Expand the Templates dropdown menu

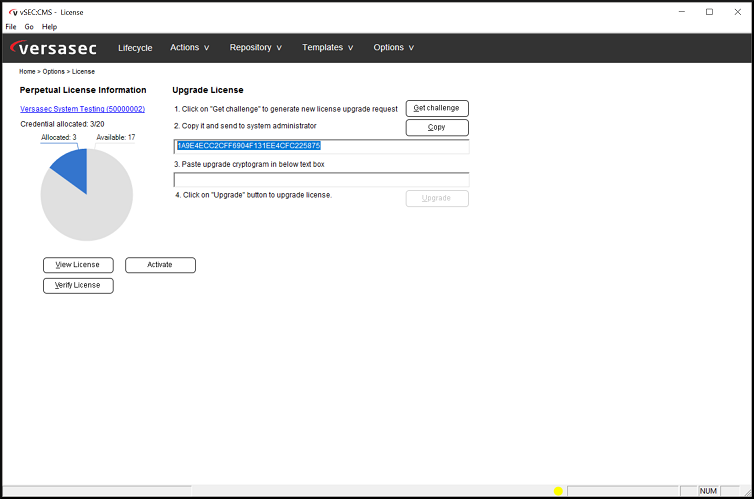pos(327,48)
